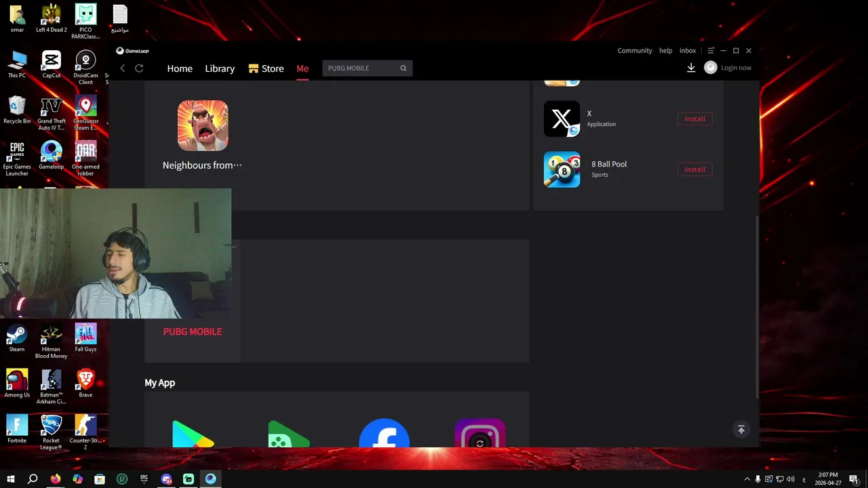The width and height of the screenshot is (868, 488).
Task: Click the X application icon
Action: pos(561,119)
